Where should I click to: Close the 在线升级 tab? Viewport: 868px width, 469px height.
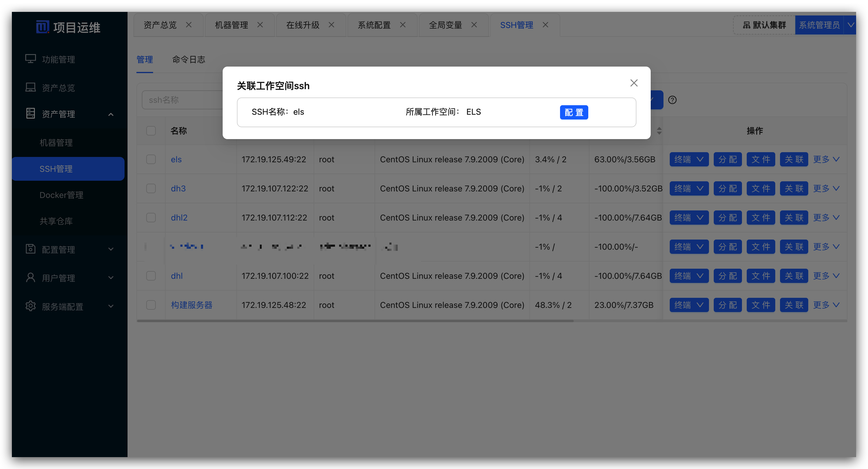331,25
